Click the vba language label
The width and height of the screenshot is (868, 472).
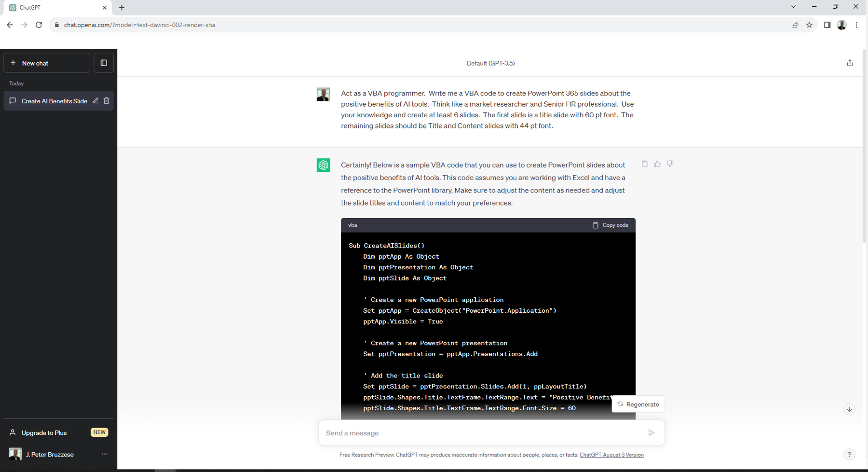point(353,225)
